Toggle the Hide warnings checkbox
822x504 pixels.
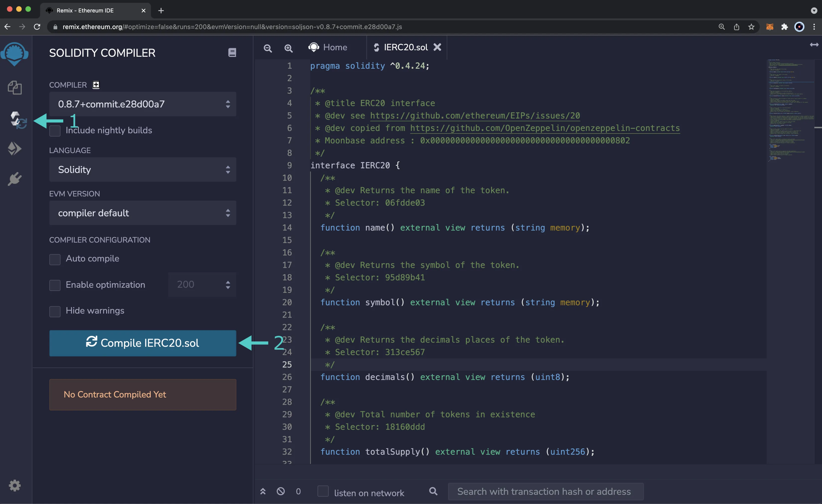click(x=55, y=311)
